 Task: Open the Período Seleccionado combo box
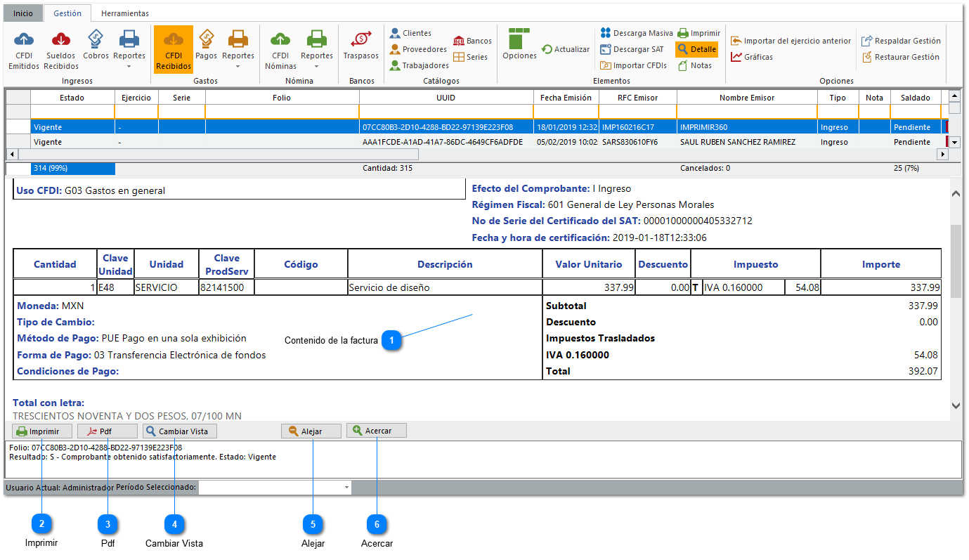click(x=275, y=487)
